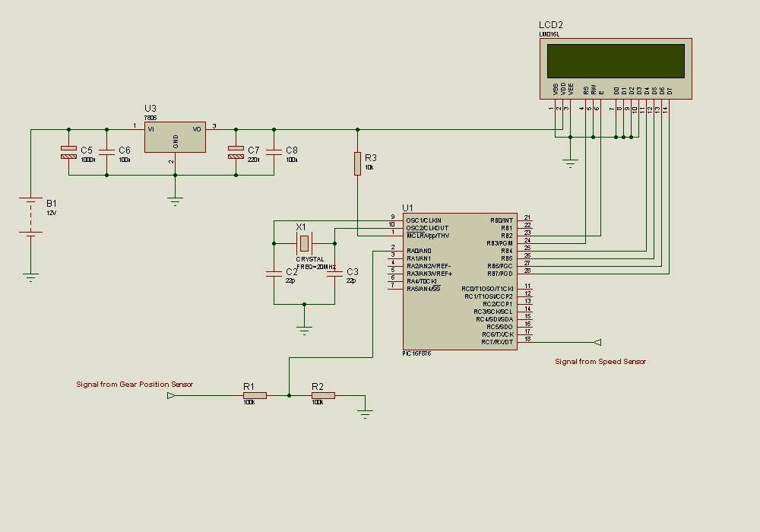Select resistor R2 symbol

(323, 396)
